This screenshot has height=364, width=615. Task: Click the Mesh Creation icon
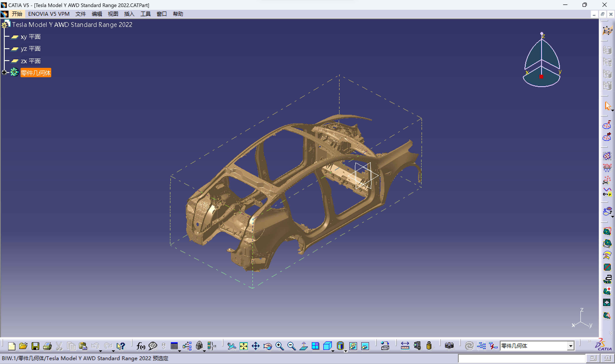607,231
